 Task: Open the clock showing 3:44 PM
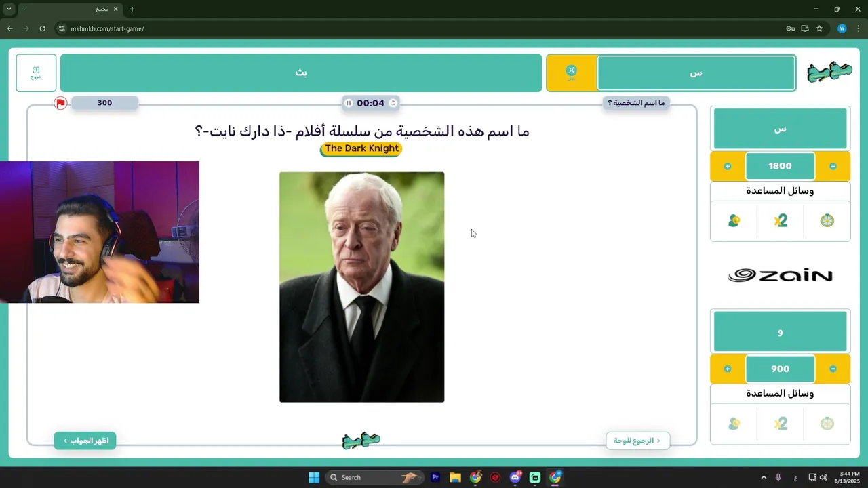point(848,477)
